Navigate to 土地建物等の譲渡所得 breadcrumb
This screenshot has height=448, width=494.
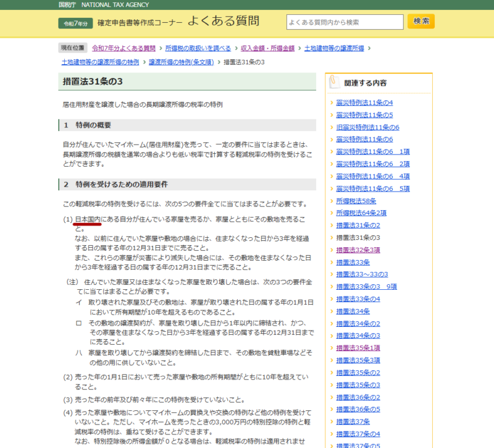coord(334,48)
